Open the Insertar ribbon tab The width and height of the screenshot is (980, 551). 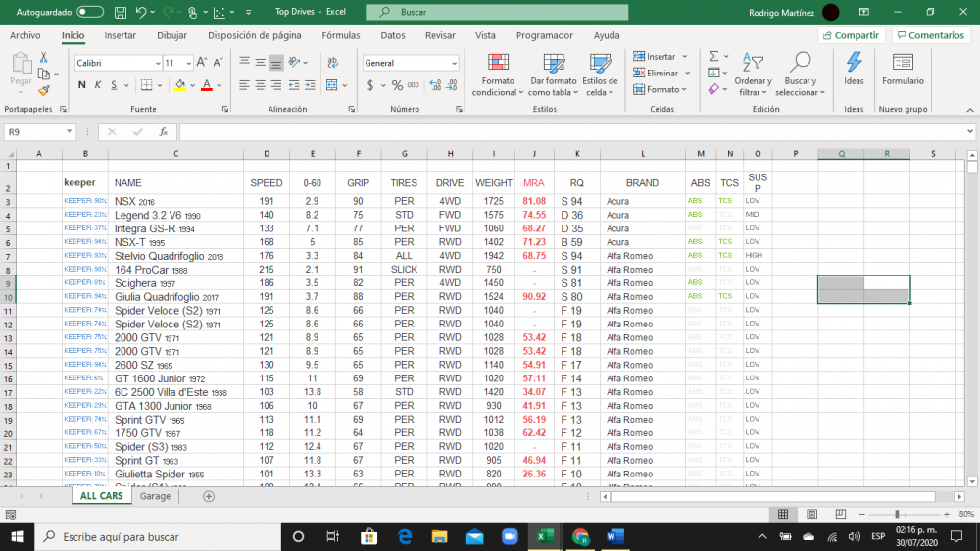point(120,35)
